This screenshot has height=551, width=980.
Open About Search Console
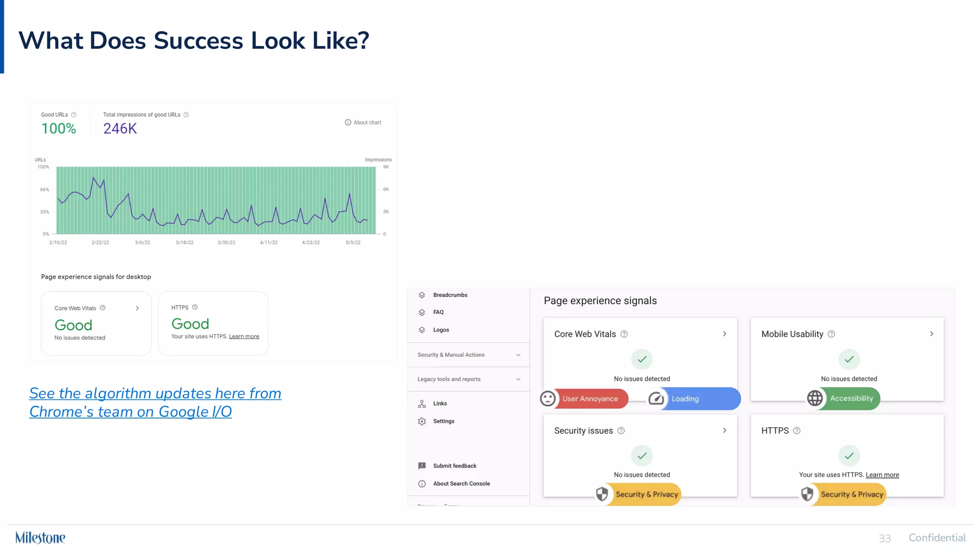461,484
